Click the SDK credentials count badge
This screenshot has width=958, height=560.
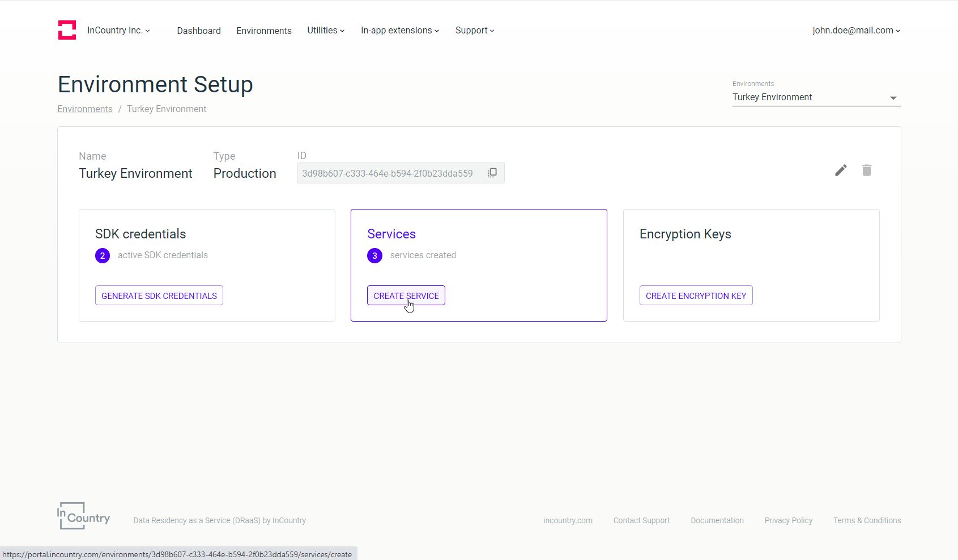103,256
